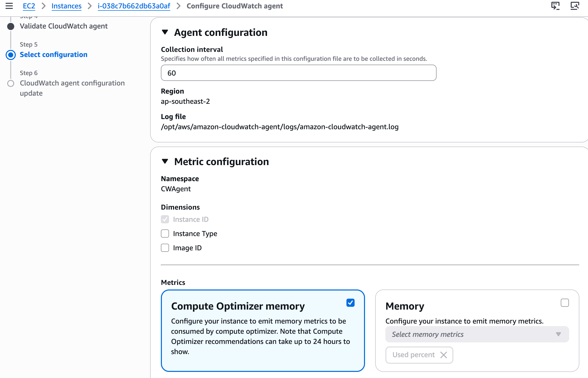Collapse the Metric configuration section
The width and height of the screenshot is (588, 378).
click(165, 161)
